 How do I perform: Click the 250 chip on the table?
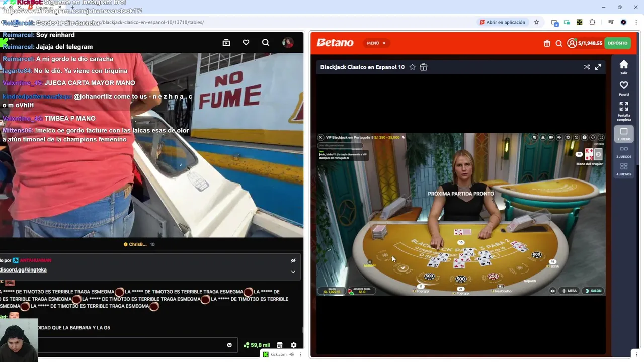pos(493,276)
